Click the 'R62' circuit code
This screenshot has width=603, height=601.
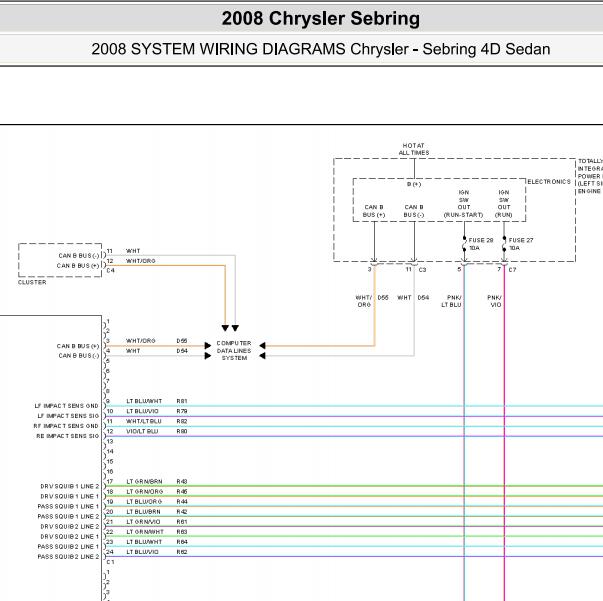182,551
